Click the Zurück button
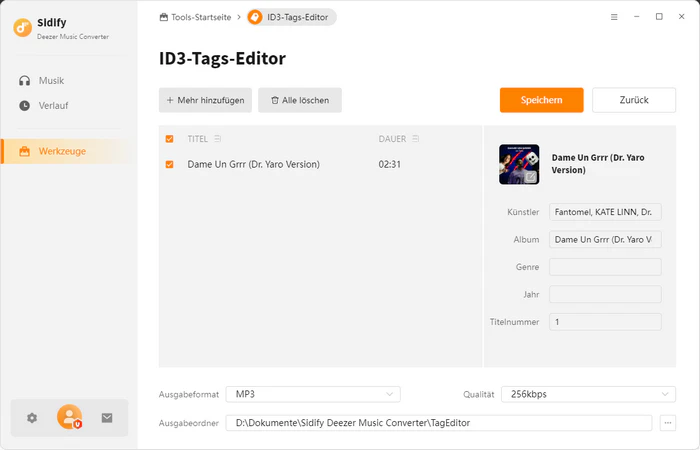Viewport: 700px width, 450px height. pos(634,100)
